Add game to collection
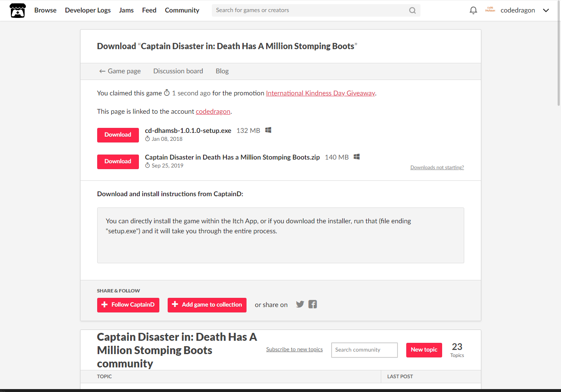 [x=207, y=305]
